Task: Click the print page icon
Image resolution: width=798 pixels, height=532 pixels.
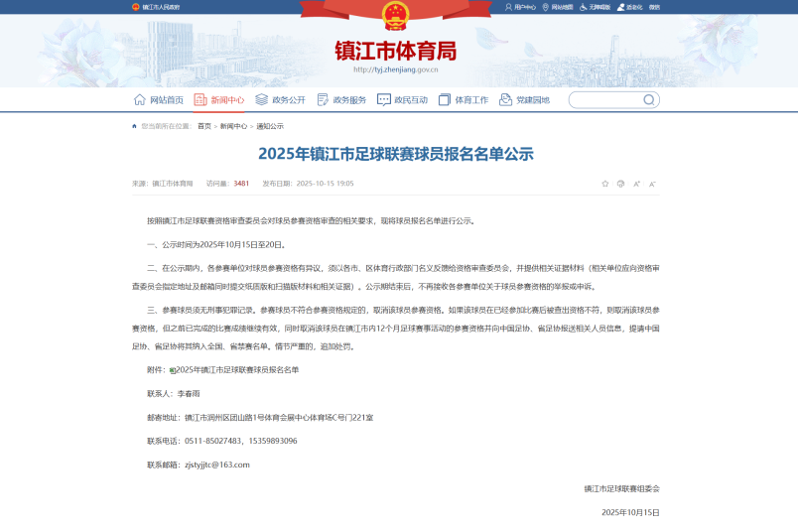Action: pos(620,184)
